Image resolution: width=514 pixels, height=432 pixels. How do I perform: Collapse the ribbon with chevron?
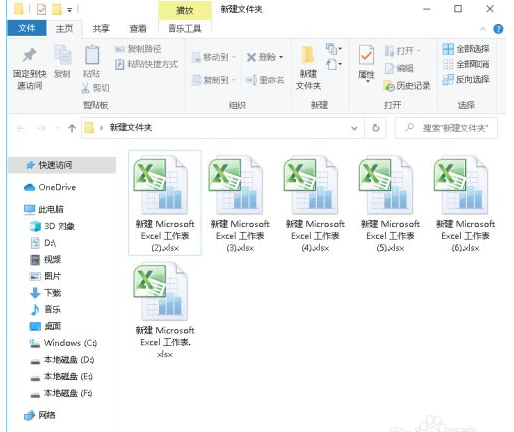(483, 29)
